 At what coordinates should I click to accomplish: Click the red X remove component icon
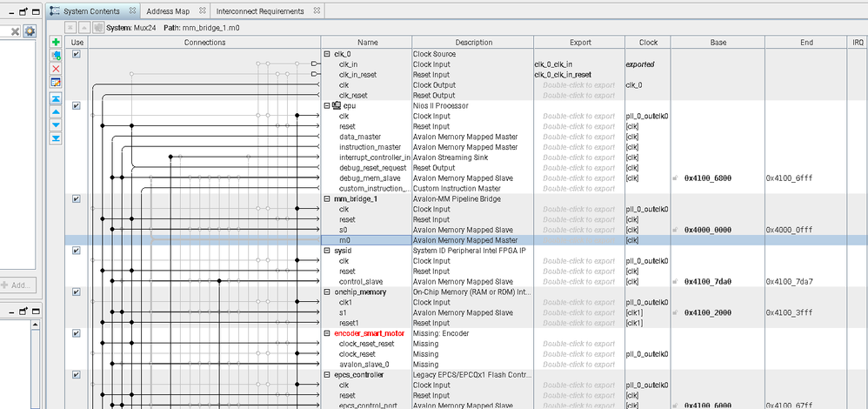tap(56, 68)
